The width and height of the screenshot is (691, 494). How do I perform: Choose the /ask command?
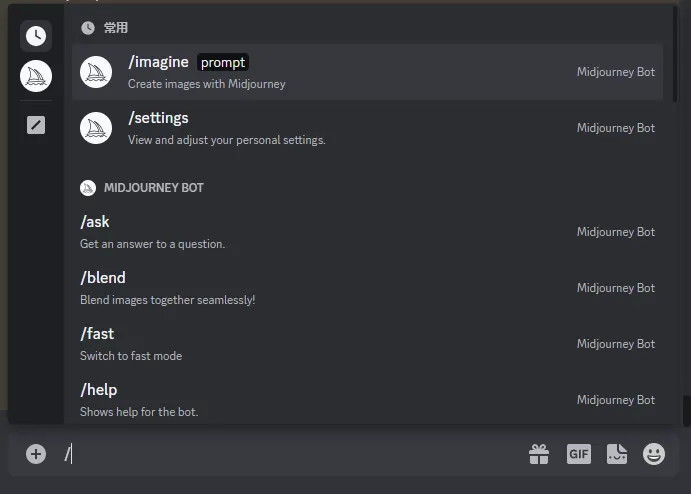click(x=367, y=232)
